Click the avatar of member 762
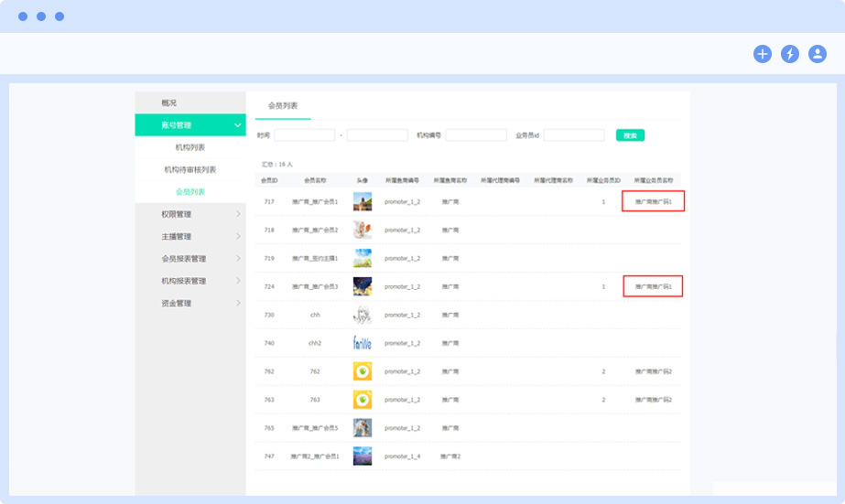Image resolution: width=845 pixels, height=504 pixels. 363,371
